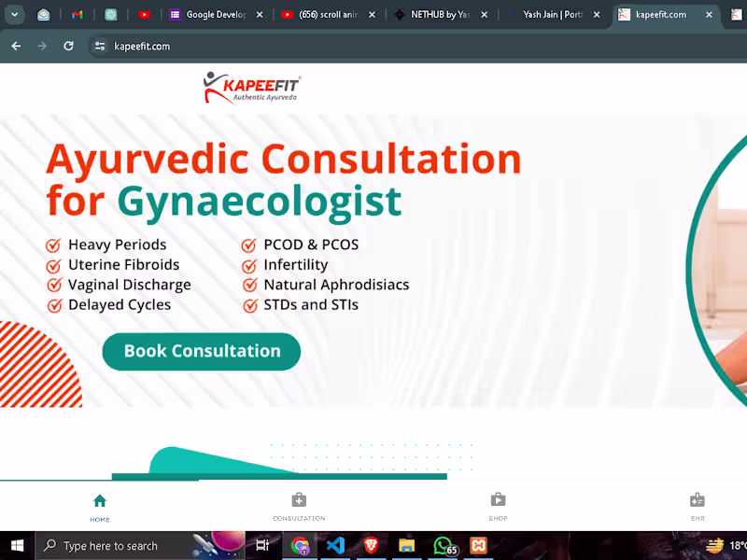The image size is (747, 560).
Task: Select the Home icon in bottom navigation
Action: [x=99, y=499]
